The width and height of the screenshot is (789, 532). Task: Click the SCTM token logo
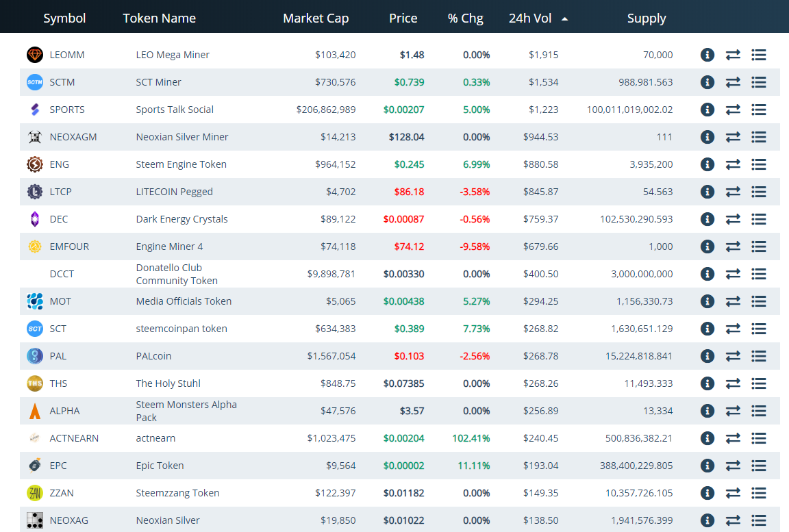click(x=35, y=82)
